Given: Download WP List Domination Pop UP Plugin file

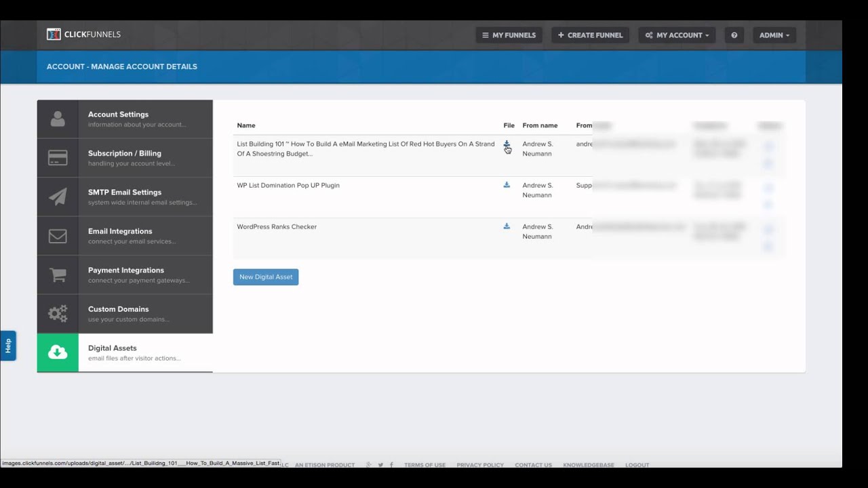Looking at the screenshot, I should pyautogui.click(x=507, y=185).
